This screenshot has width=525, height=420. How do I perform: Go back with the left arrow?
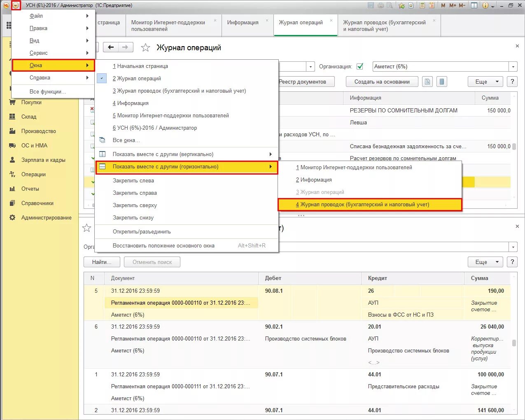point(110,47)
